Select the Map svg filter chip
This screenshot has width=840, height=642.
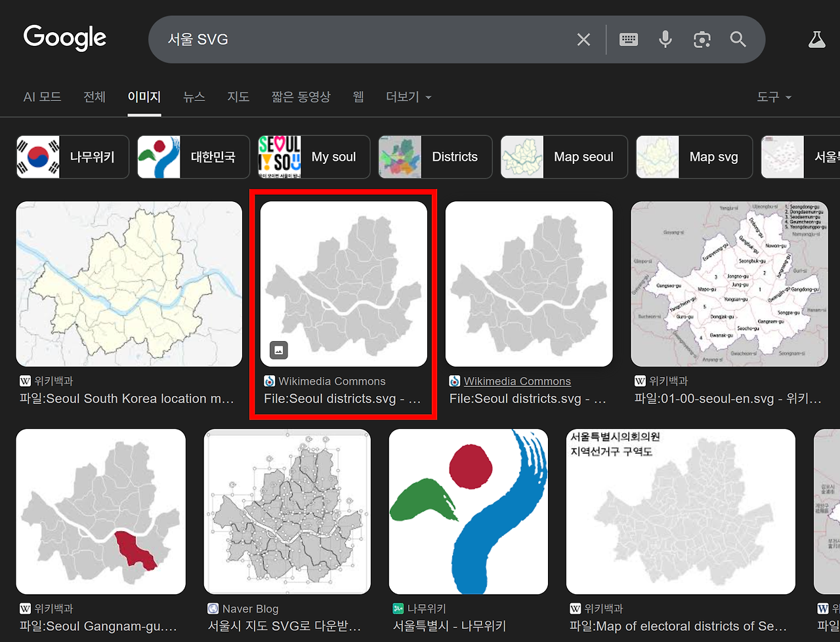coord(694,157)
